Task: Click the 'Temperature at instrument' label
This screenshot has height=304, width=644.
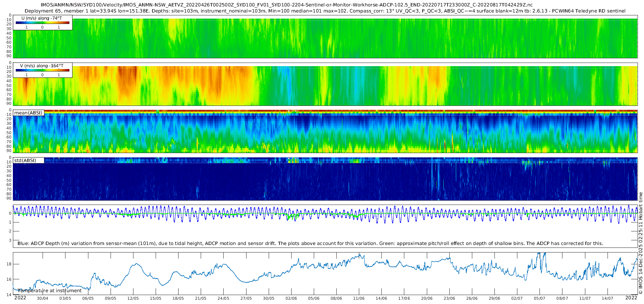Action: coord(50,291)
